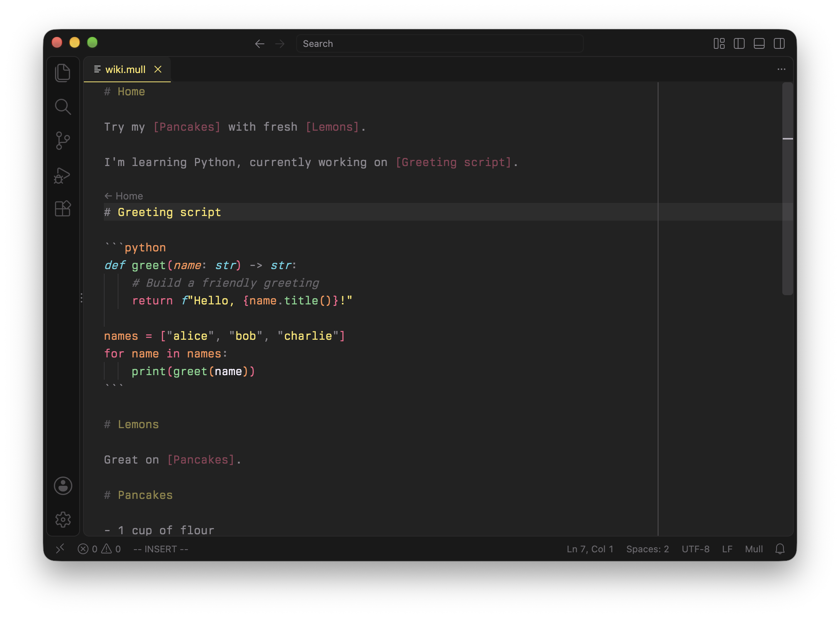The width and height of the screenshot is (840, 618).
Task: Follow the [Lemons] link on Home
Action: (x=332, y=127)
